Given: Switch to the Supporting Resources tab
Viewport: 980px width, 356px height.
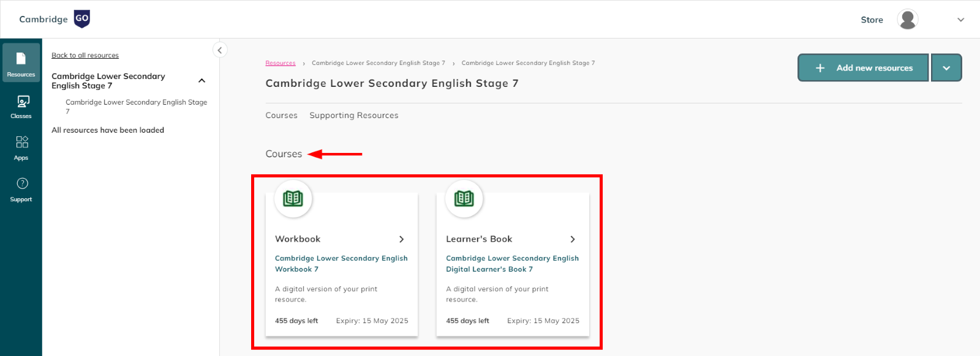Looking at the screenshot, I should point(353,116).
